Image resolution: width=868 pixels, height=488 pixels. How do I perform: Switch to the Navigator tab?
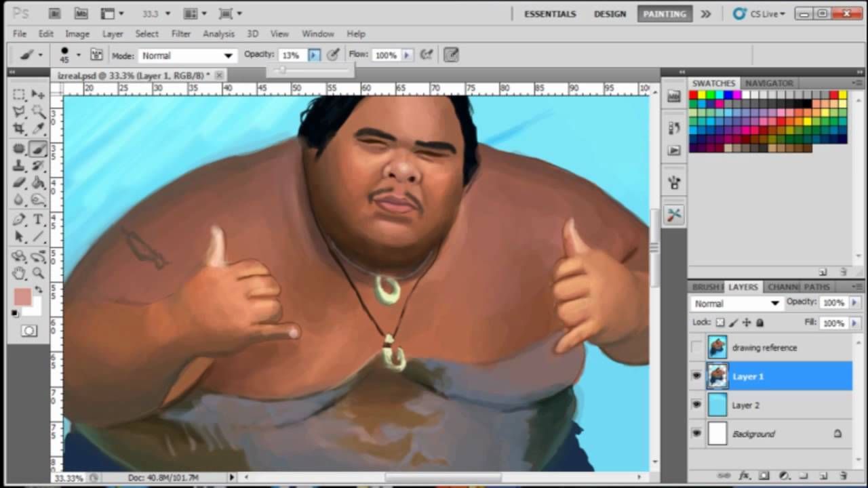769,83
